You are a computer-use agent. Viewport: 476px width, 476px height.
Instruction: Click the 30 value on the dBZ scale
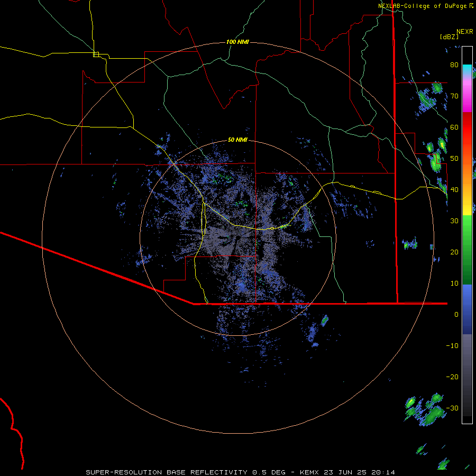(x=454, y=221)
